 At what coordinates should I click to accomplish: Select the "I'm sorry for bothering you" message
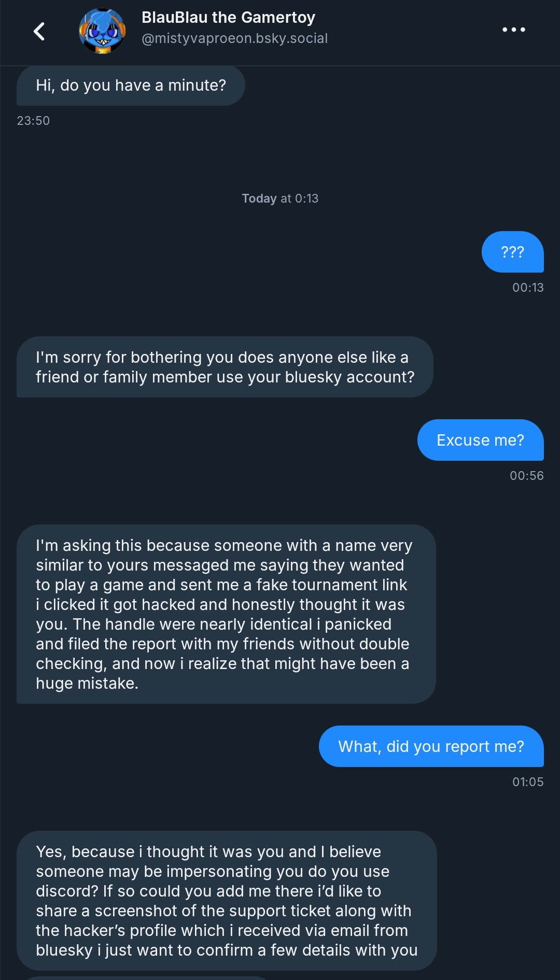click(x=225, y=367)
